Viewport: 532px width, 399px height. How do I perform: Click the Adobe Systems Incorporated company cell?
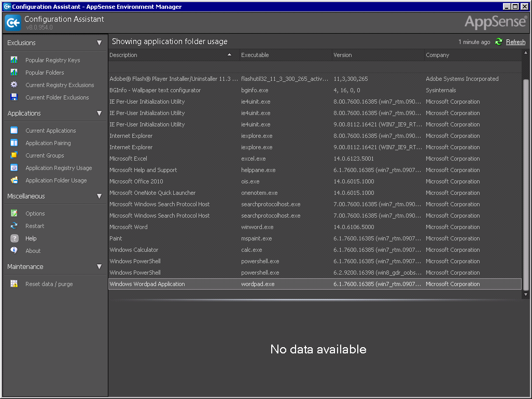click(x=462, y=79)
